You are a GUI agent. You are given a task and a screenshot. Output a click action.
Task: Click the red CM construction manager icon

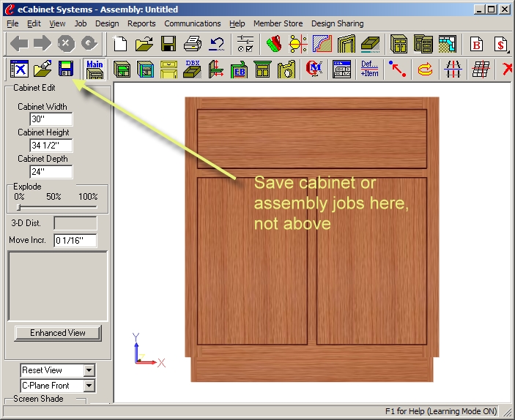(314, 69)
